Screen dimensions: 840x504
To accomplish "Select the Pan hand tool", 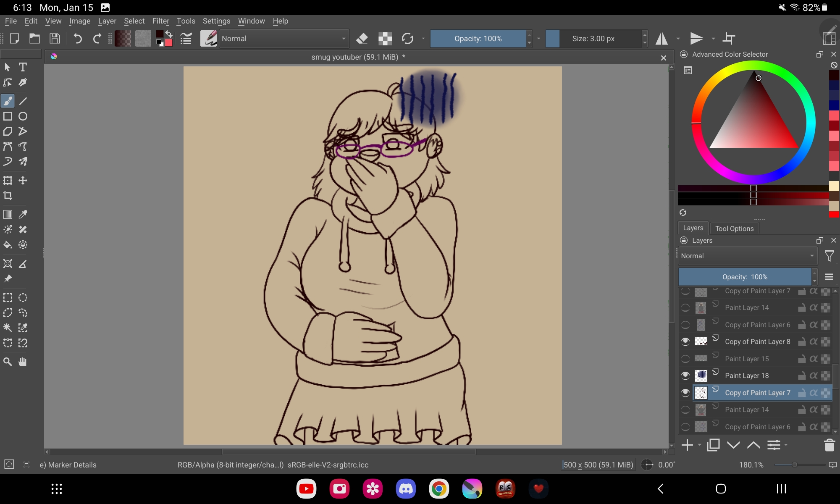I will click(23, 362).
